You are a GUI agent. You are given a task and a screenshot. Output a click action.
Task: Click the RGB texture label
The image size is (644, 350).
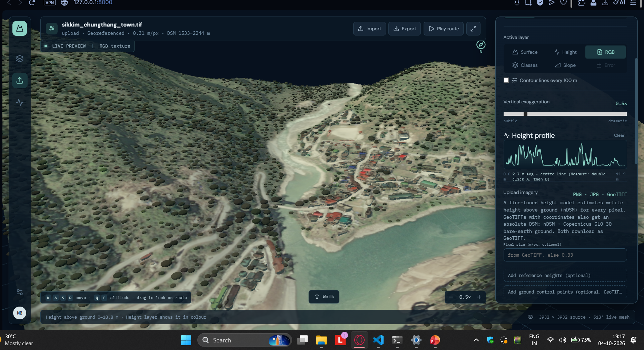tap(115, 46)
